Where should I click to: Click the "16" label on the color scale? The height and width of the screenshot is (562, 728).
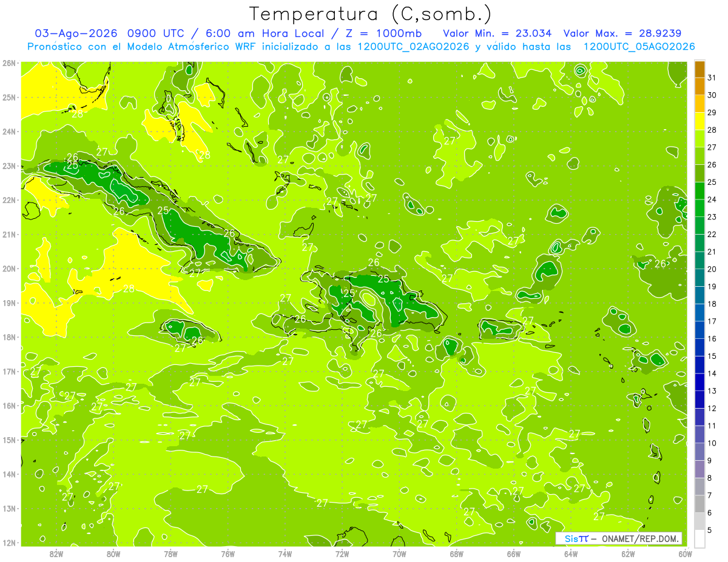(712, 338)
